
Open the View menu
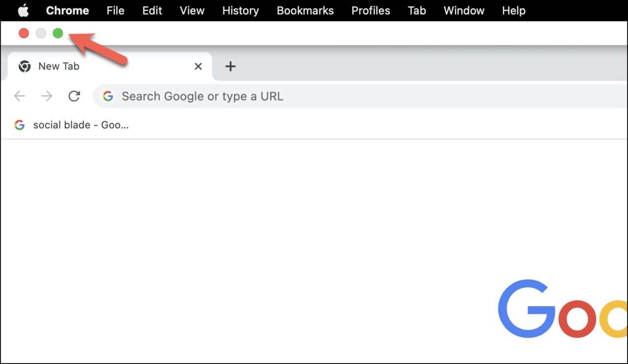coord(192,10)
